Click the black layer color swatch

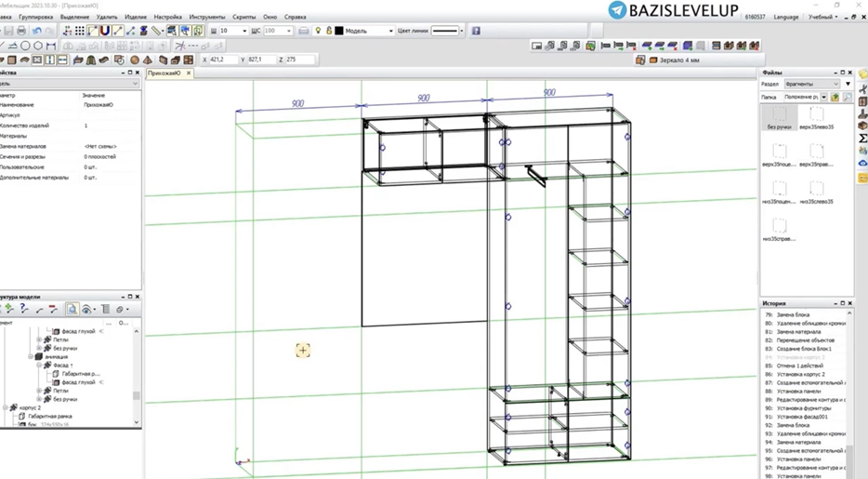coord(339,31)
